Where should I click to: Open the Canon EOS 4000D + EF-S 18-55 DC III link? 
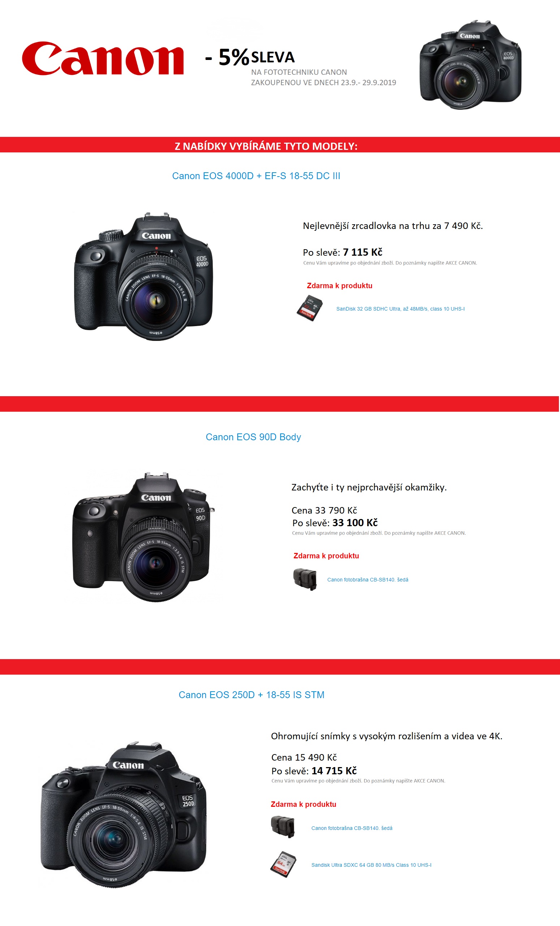coord(256,176)
